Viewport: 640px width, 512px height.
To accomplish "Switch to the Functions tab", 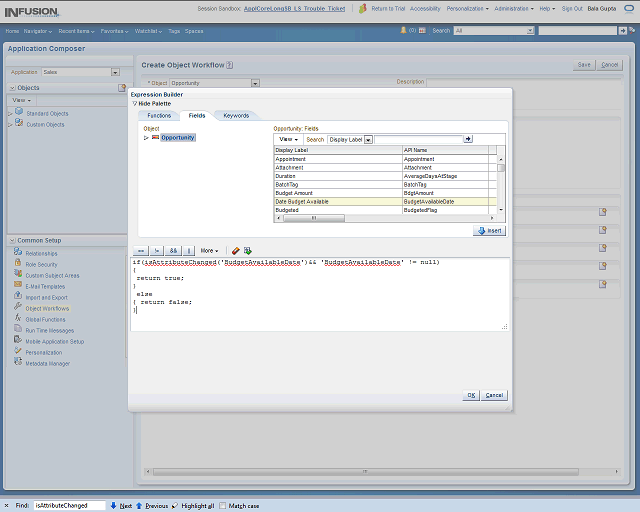I will [x=159, y=116].
